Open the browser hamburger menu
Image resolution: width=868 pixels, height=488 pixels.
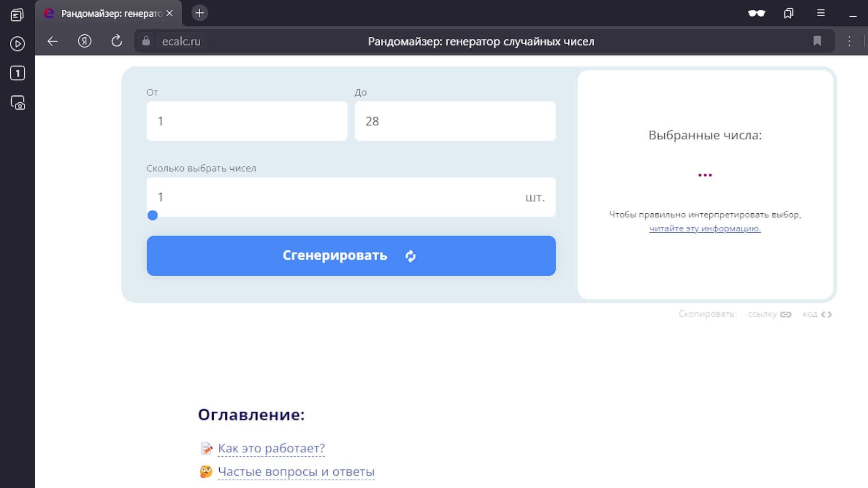click(821, 13)
